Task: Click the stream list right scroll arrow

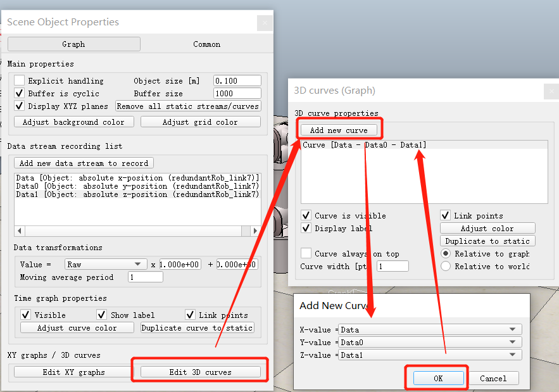Action: click(255, 231)
